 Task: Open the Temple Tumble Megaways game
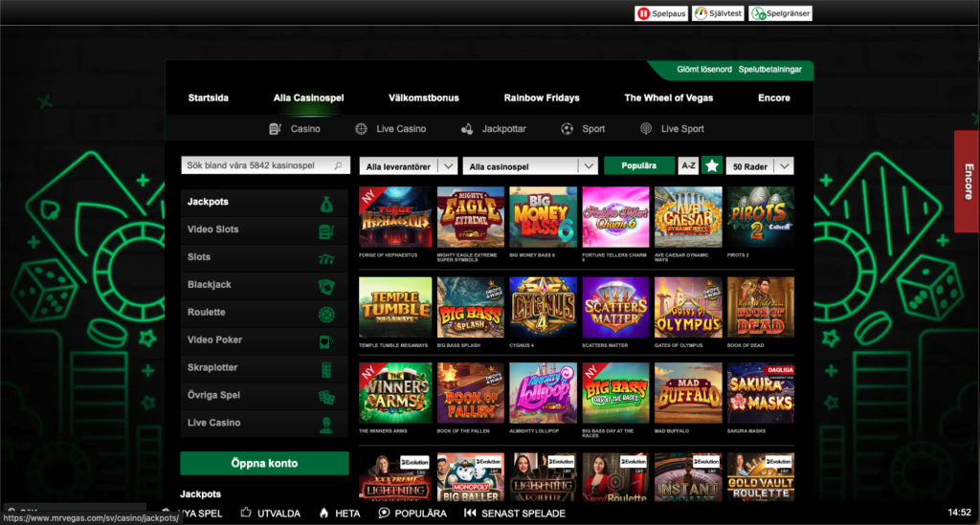point(395,307)
